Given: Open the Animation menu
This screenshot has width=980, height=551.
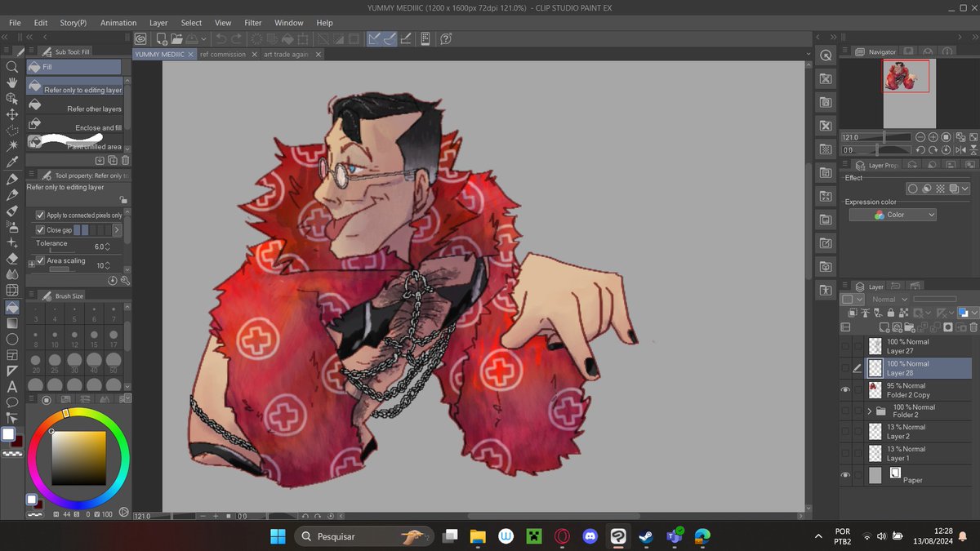Looking at the screenshot, I should click(x=118, y=23).
